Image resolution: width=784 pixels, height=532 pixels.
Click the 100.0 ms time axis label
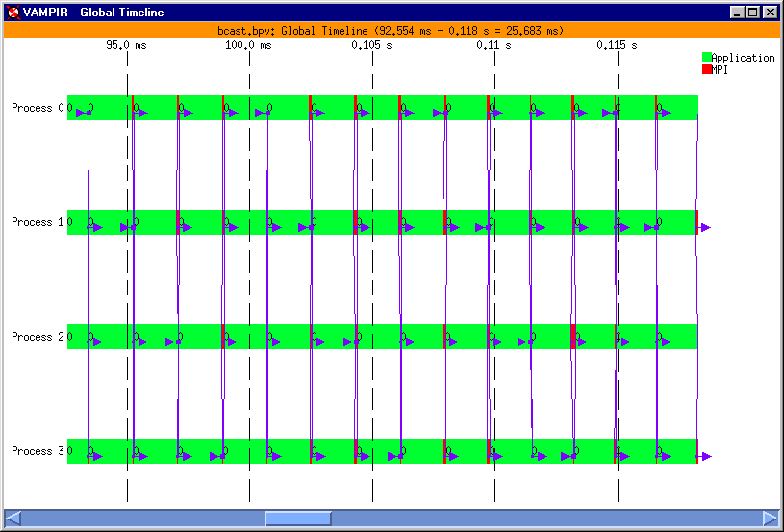click(248, 45)
